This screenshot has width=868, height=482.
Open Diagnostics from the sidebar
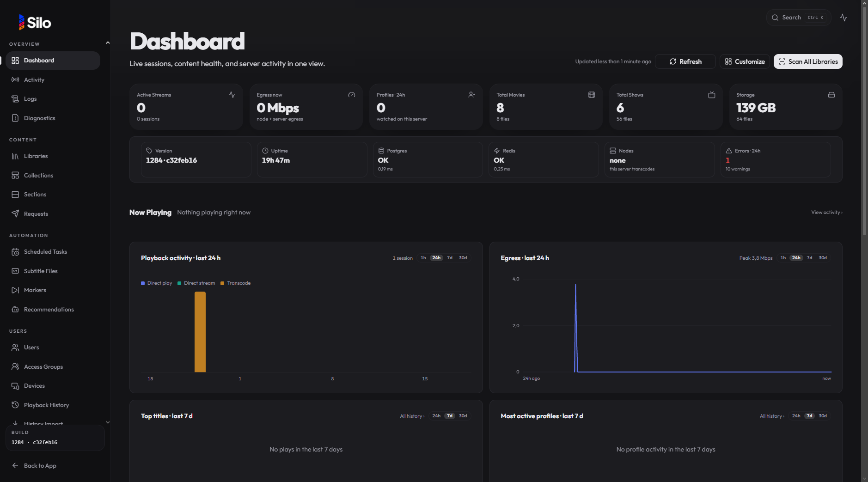click(x=53, y=118)
